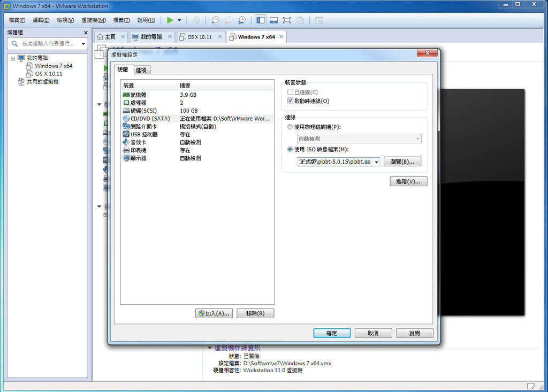This screenshot has width=548, height=392.
Task: Confirm settings with 確定 button
Action: (x=332, y=333)
